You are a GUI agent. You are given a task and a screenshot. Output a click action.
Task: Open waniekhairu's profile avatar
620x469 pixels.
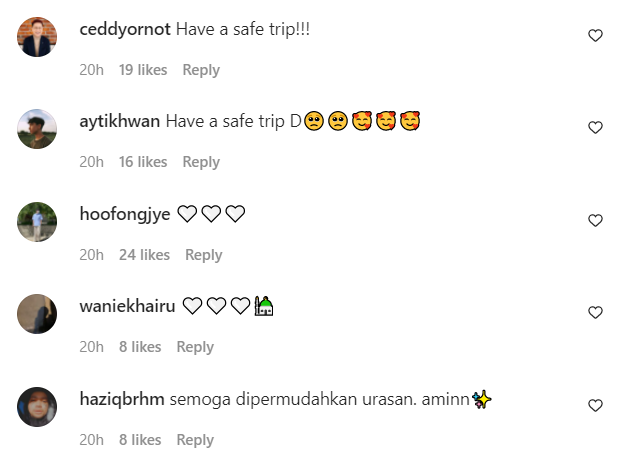pyautogui.click(x=37, y=314)
